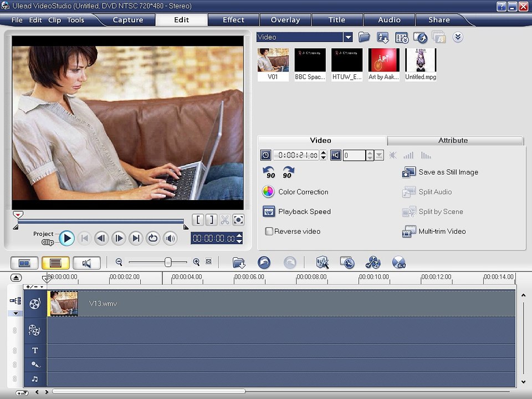Expand the Video library dropdown
The image size is (532, 399).
348,37
